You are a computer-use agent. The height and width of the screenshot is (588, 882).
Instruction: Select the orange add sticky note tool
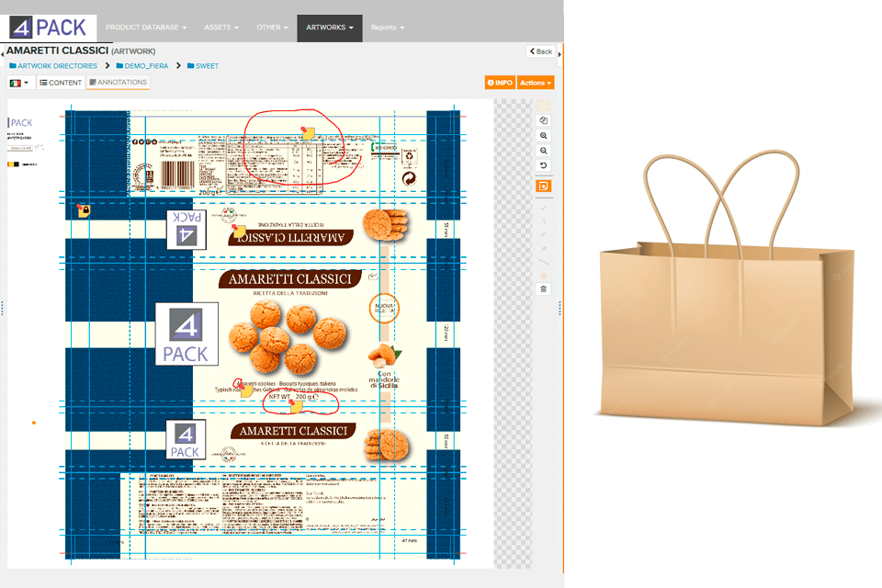point(543,187)
